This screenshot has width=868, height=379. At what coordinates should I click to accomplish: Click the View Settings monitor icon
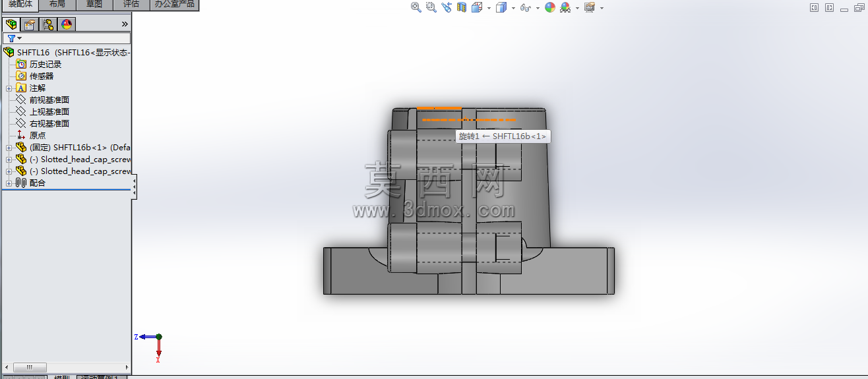590,7
